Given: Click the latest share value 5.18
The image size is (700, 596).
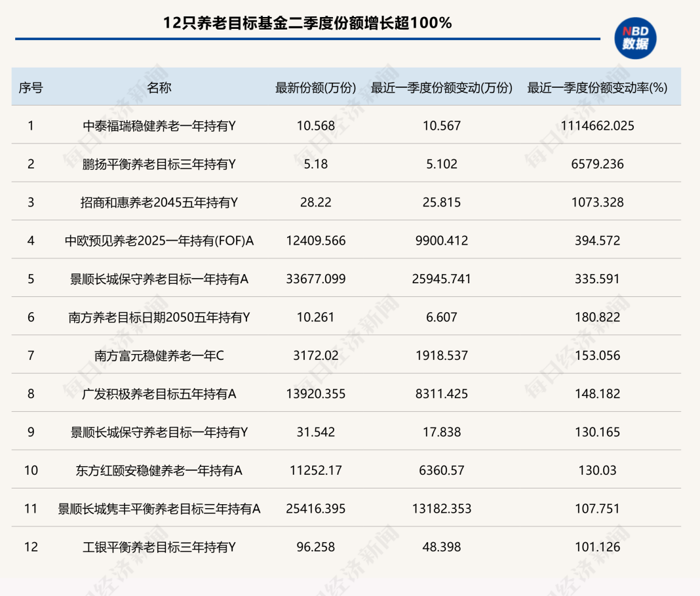Looking at the screenshot, I should tap(316, 165).
